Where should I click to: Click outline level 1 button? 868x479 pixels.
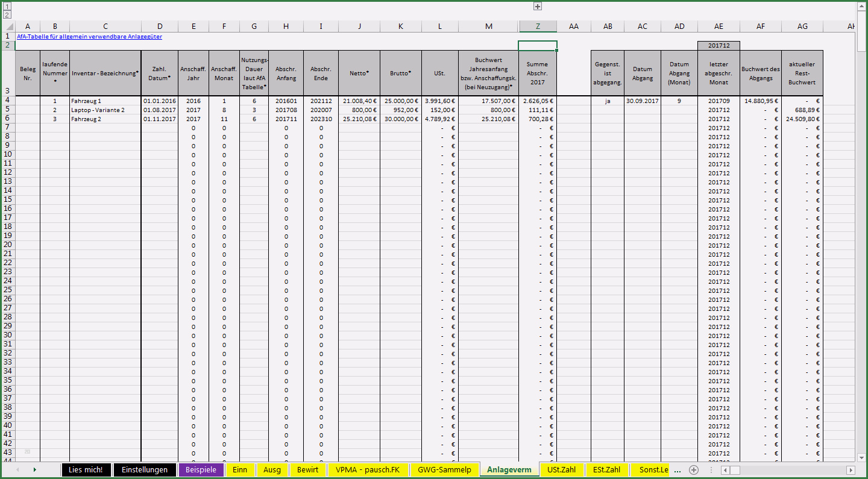coord(8,7)
